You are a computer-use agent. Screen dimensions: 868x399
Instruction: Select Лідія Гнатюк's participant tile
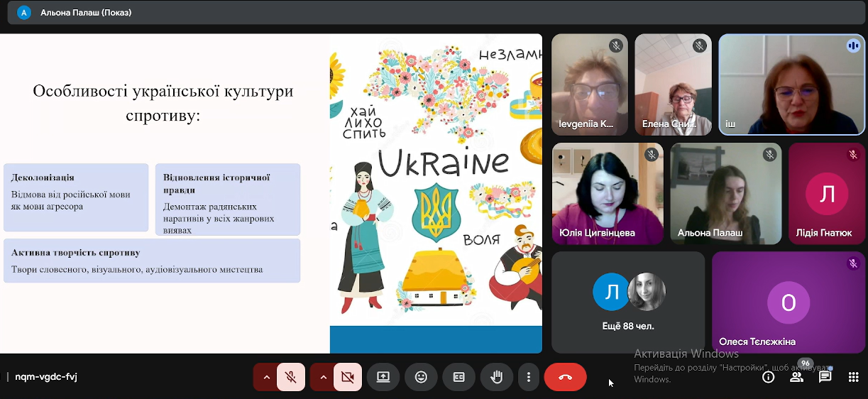click(828, 193)
